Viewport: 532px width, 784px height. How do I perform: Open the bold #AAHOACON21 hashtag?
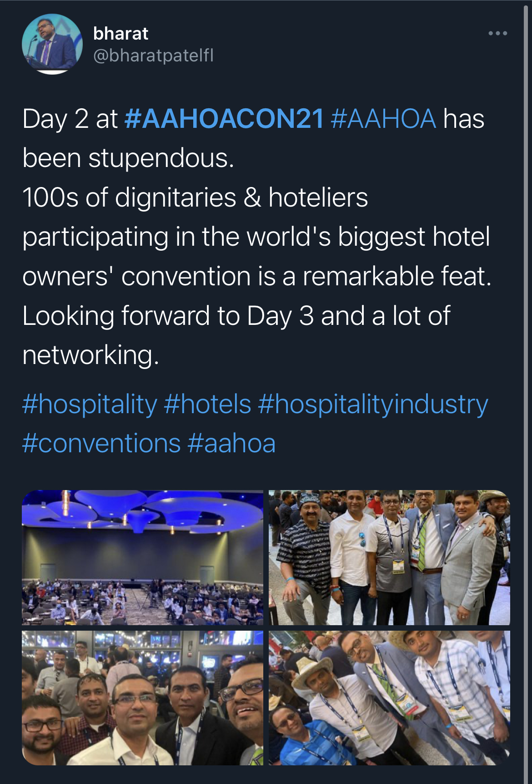tap(224, 119)
